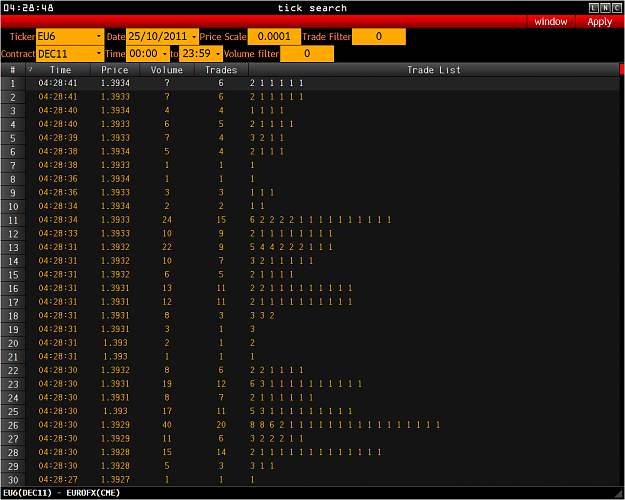Sort by the Trades column header
Viewport: 625px width, 500px height.
(221, 70)
